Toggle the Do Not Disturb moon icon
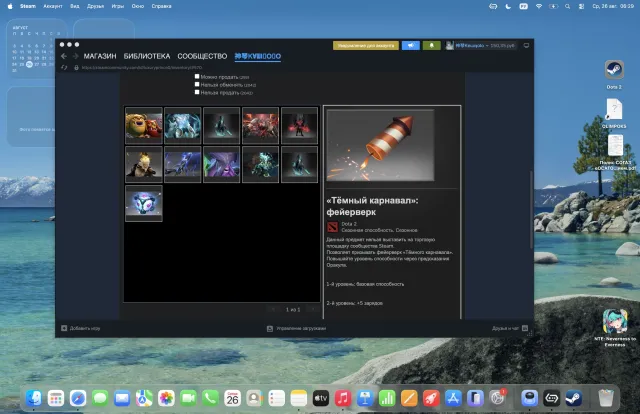640x414 pixels. [508, 6]
